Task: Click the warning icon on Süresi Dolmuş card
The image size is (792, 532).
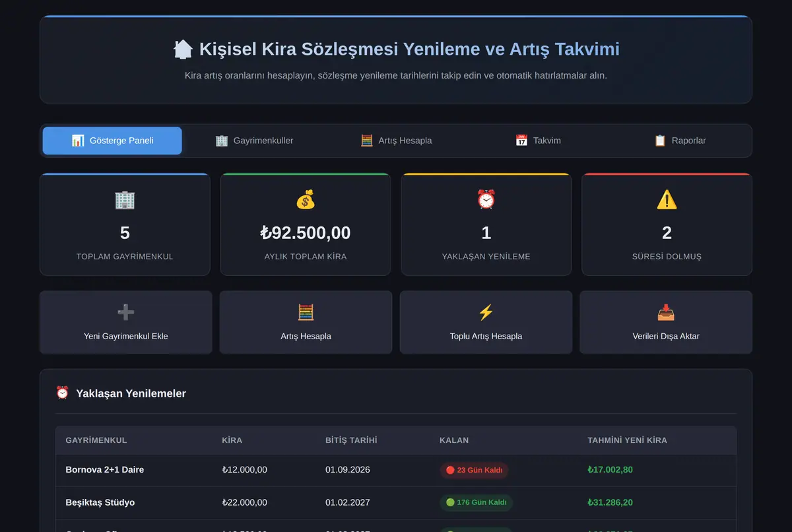Action: click(667, 199)
